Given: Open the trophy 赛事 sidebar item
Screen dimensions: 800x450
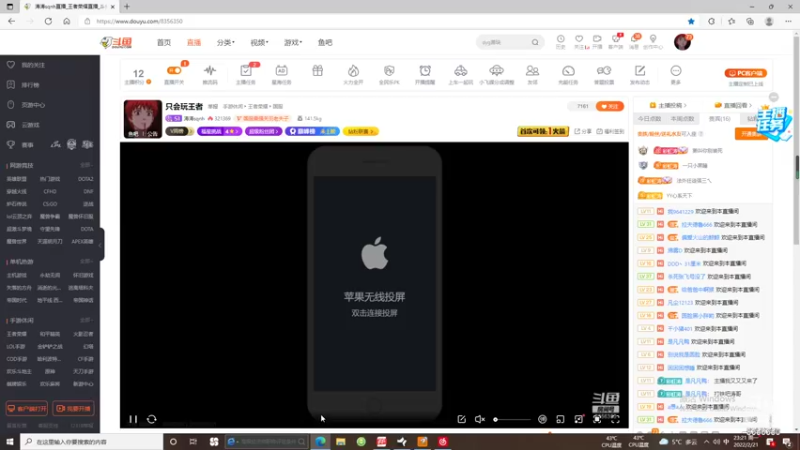Looking at the screenshot, I should [19, 145].
